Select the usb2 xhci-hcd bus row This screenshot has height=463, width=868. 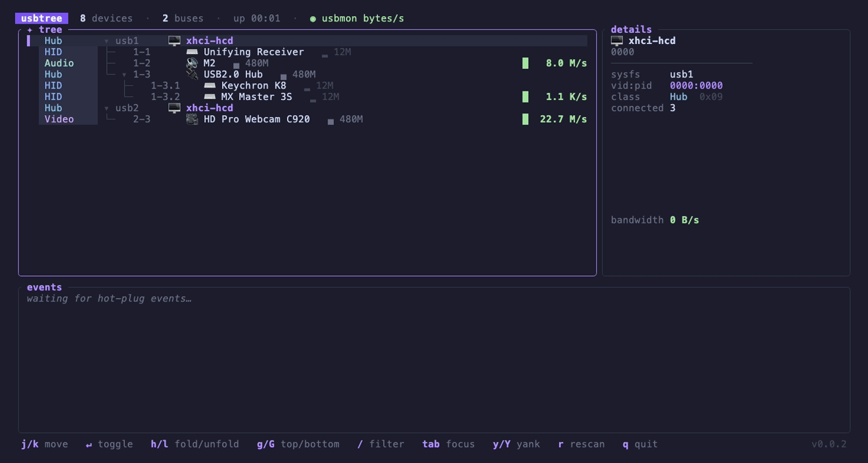[313, 108]
